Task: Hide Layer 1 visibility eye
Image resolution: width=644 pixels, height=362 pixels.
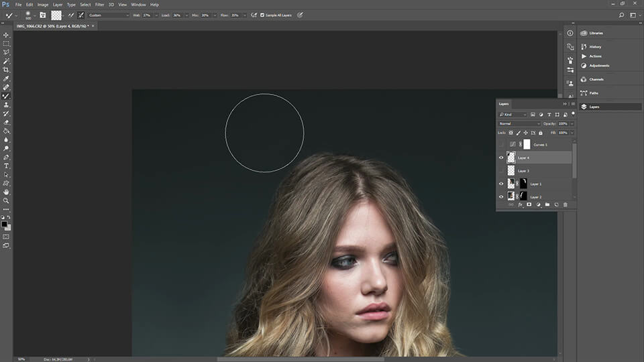Action: pos(501,184)
